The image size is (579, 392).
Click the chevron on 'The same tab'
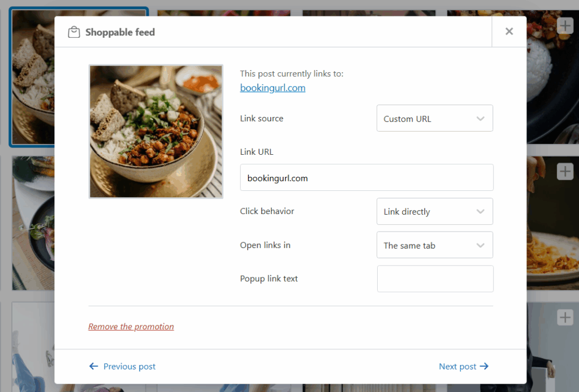tap(481, 246)
